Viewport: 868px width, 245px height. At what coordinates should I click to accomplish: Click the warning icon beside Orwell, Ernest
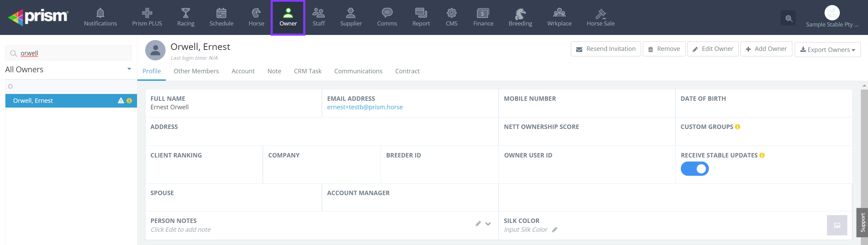pos(121,101)
